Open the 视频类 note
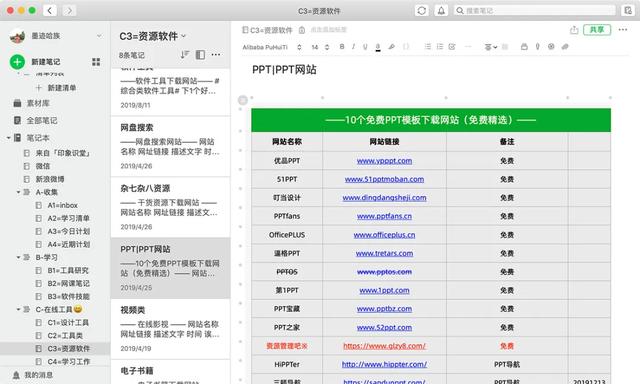The image size is (640, 384). click(170, 329)
